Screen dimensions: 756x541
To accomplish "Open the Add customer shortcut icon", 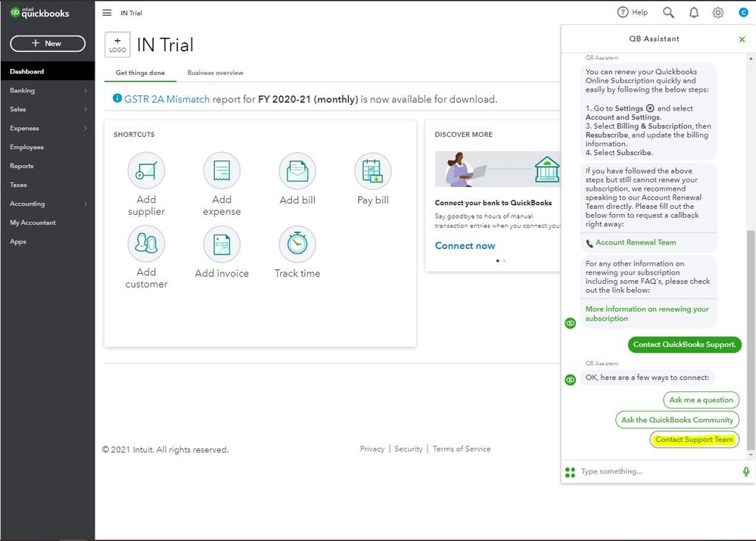I will [x=146, y=244].
